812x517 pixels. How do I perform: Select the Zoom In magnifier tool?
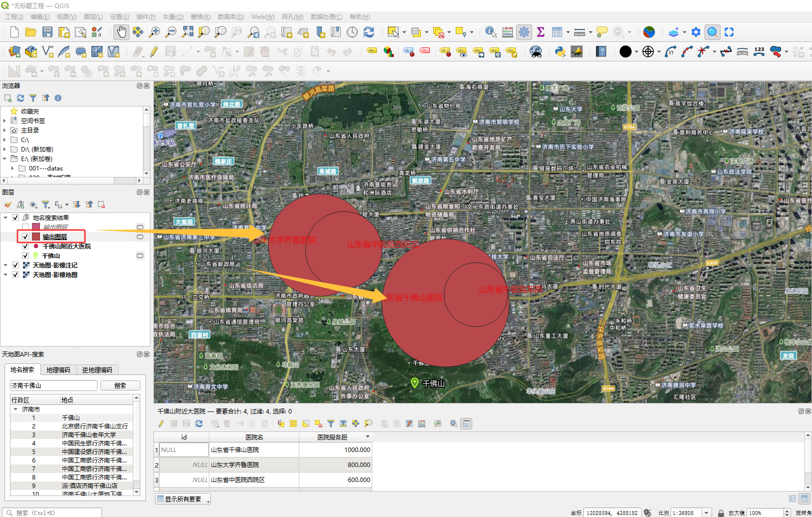(x=154, y=32)
